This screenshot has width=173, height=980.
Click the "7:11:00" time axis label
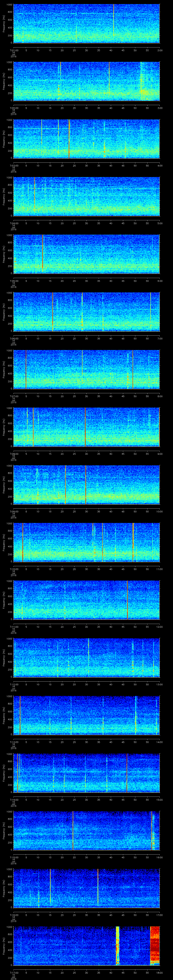(x=14, y=627)
